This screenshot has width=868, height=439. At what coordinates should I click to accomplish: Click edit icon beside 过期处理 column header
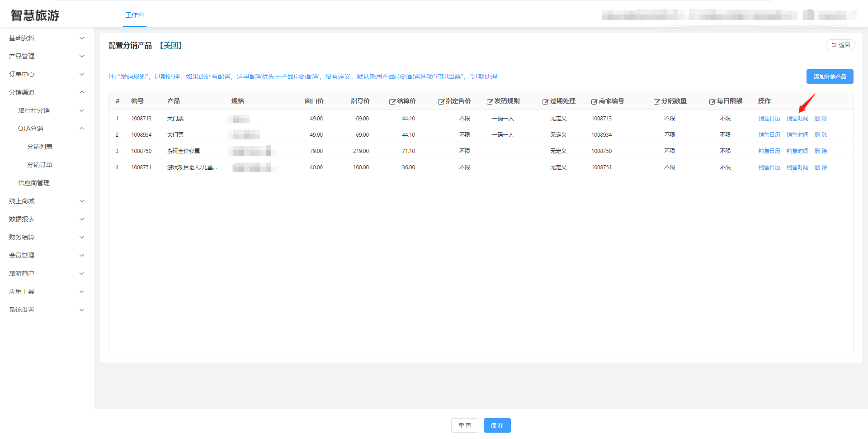[545, 102]
